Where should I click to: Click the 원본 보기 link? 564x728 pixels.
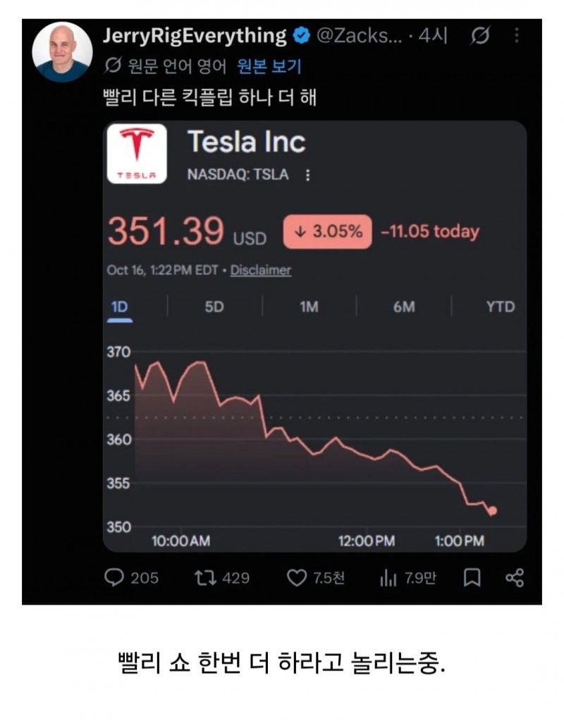pyautogui.click(x=269, y=66)
